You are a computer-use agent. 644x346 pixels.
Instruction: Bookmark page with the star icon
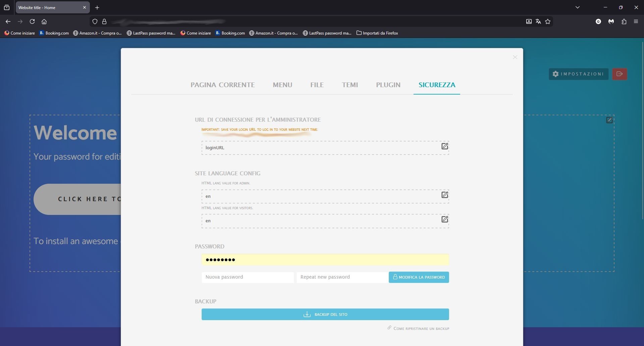coord(548,21)
